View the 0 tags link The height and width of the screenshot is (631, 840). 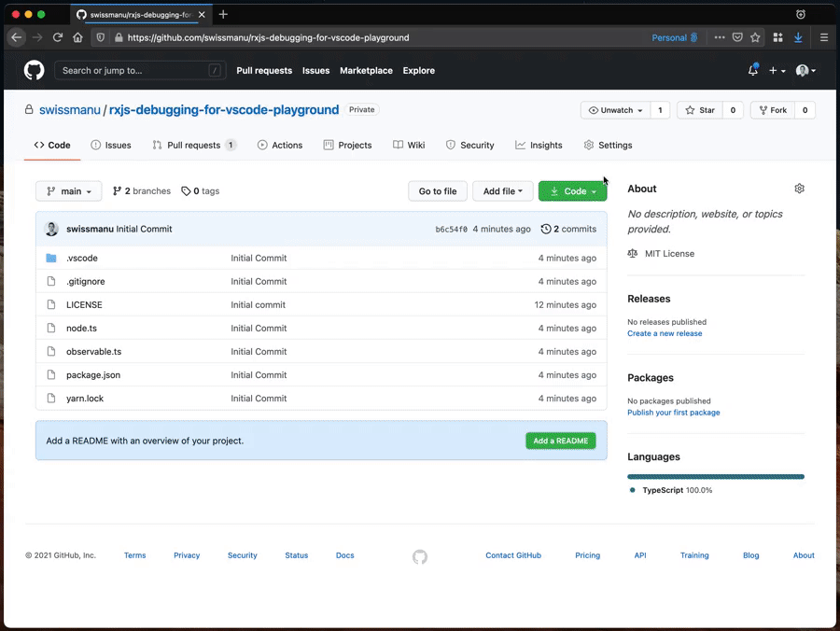[201, 191]
